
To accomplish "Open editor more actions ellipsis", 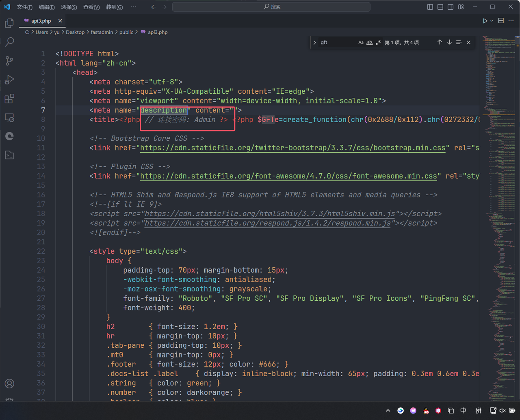I will pyautogui.click(x=511, y=21).
